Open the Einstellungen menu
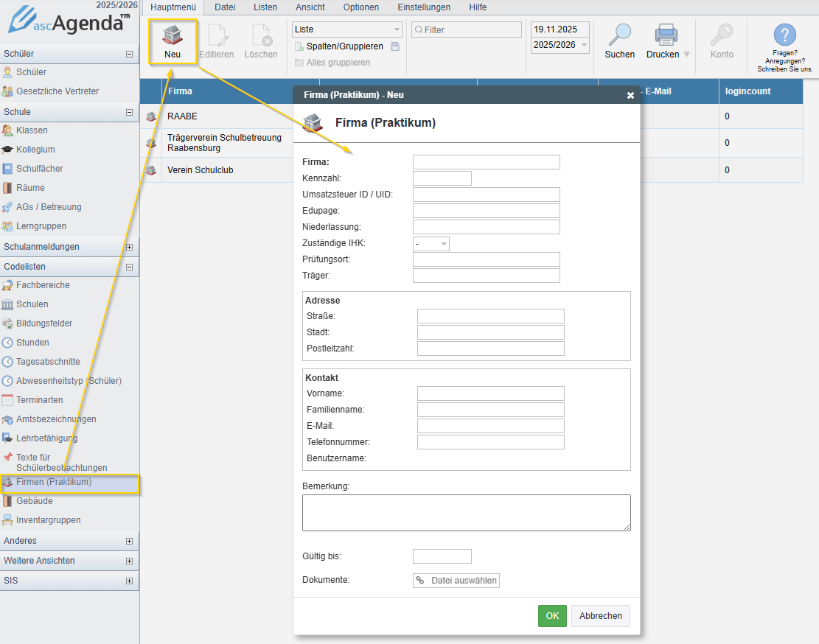 pyautogui.click(x=424, y=7)
